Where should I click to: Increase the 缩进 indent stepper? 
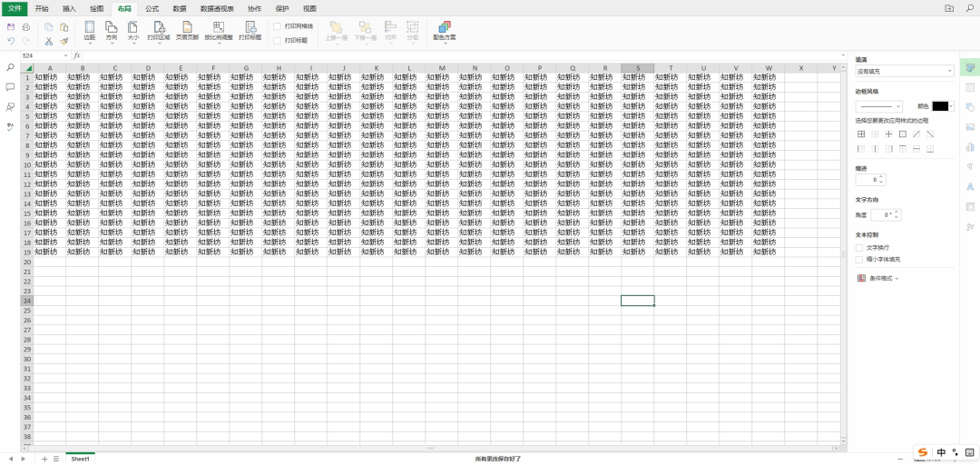pyautogui.click(x=881, y=177)
